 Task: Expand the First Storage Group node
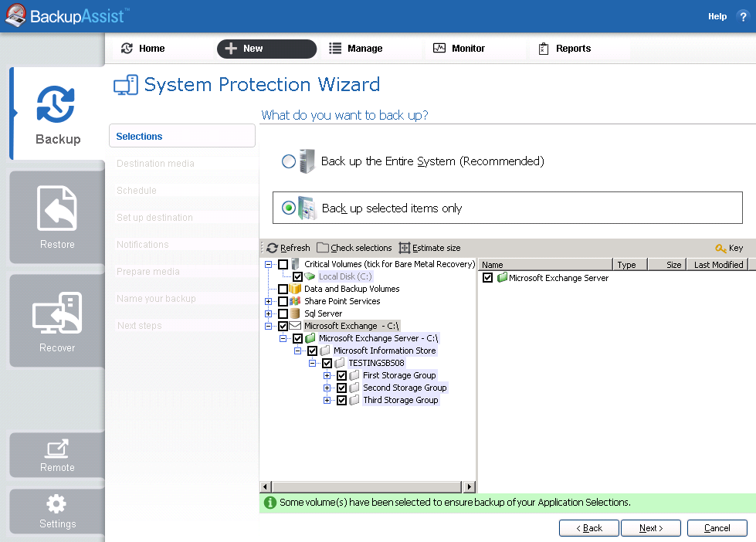[x=327, y=375]
